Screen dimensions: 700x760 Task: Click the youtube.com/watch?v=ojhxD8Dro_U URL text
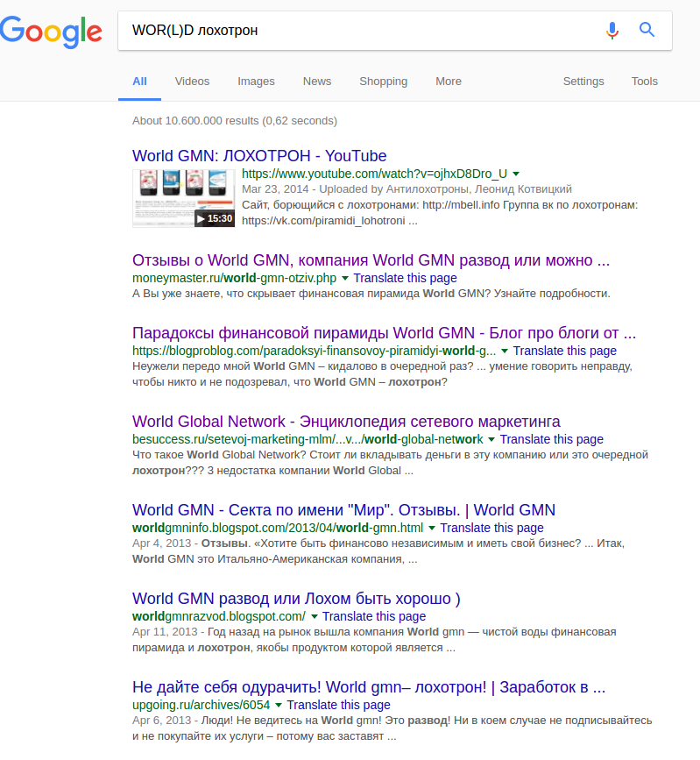374,174
